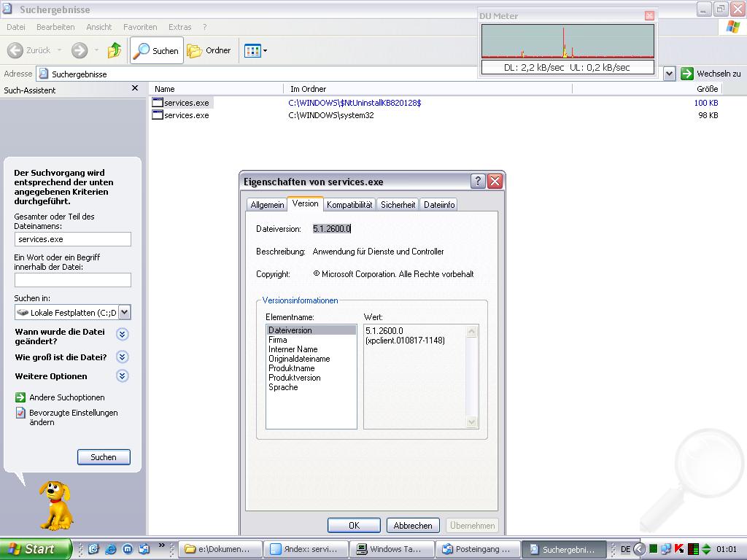This screenshot has width=747, height=560.
Task: Click the file name search field
Action: [x=73, y=239]
